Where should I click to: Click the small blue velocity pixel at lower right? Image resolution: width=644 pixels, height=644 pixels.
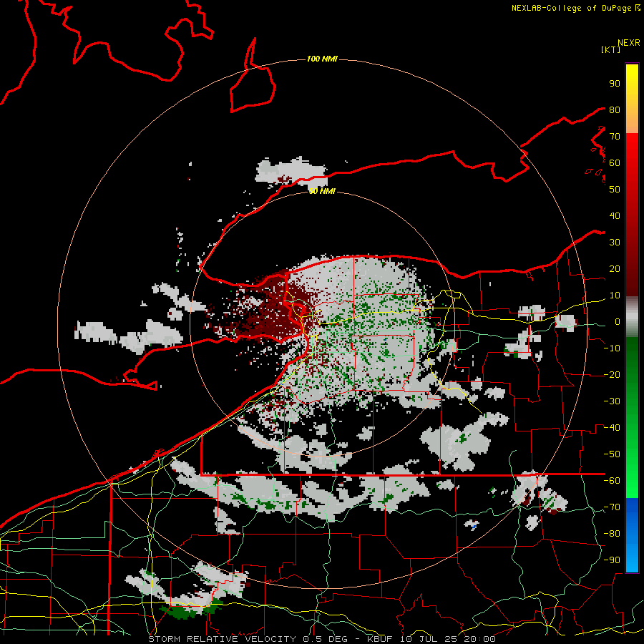[x=475, y=525]
